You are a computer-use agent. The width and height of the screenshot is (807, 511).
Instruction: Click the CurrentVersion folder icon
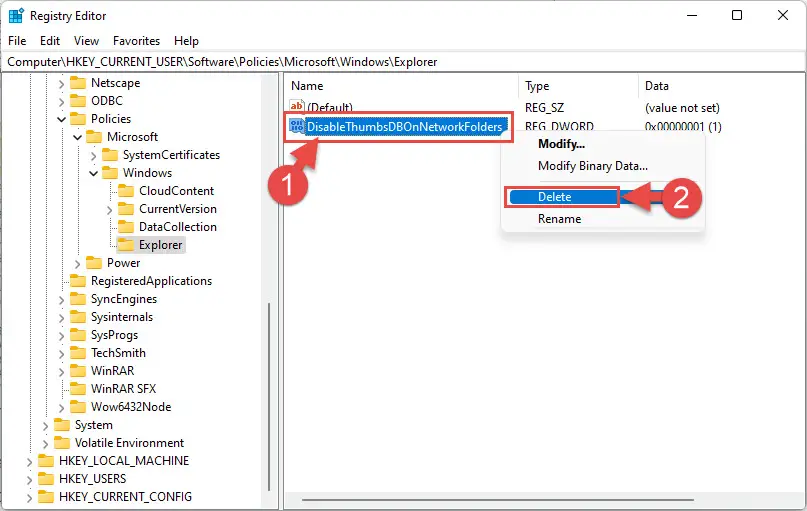[126, 209]
